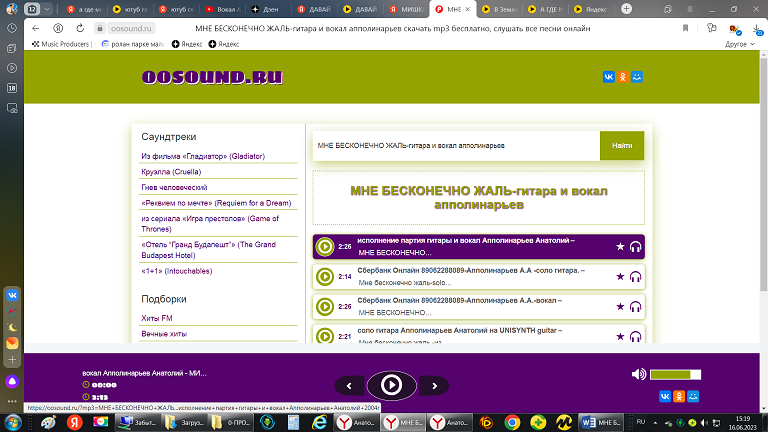Open Гнев человеческий soundtrack link
Screen dimensions: 768x432
(x=174, y=188)
